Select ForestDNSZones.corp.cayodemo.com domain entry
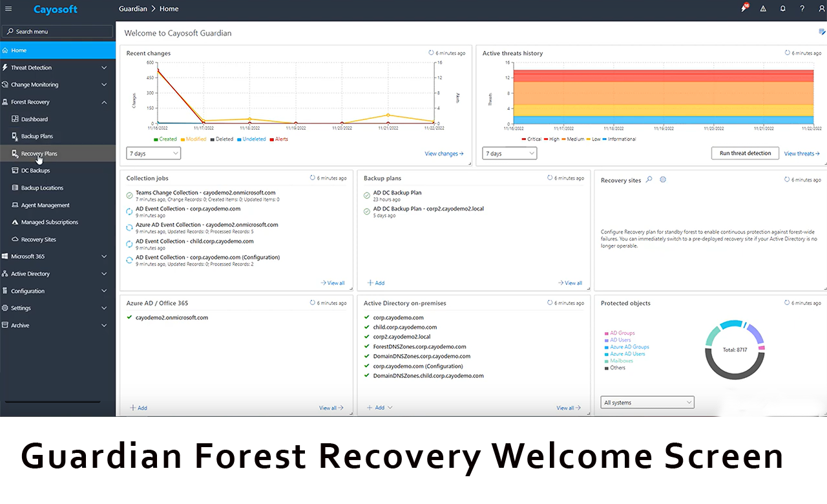 419,347
